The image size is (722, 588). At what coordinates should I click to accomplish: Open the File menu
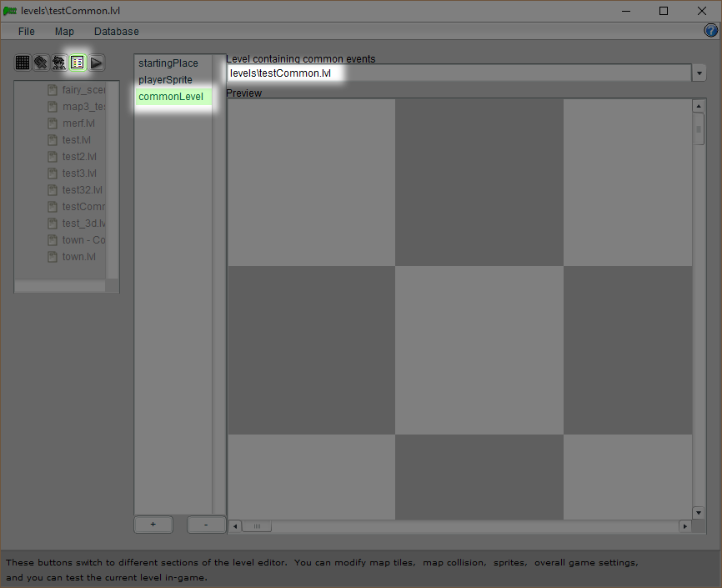[x=27, y=32]
